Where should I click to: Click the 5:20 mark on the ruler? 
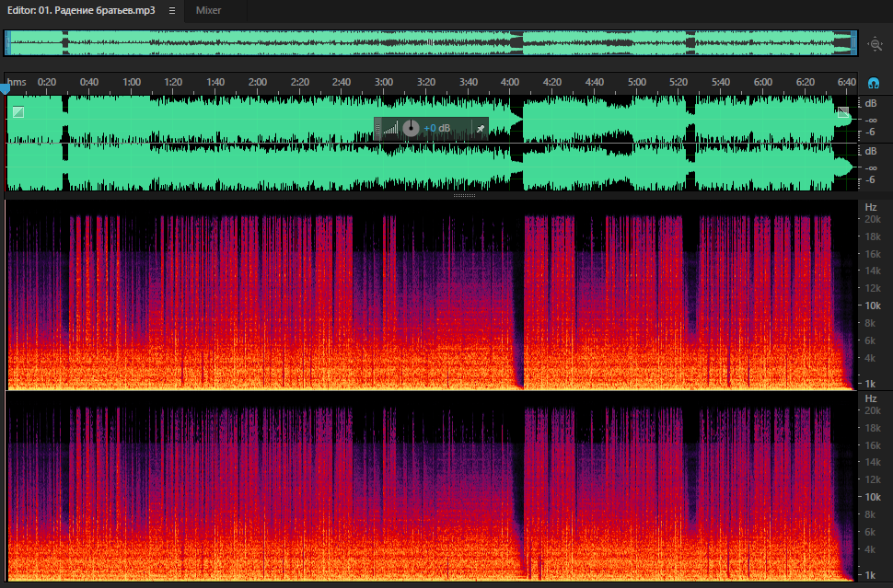tap(678, 82)
